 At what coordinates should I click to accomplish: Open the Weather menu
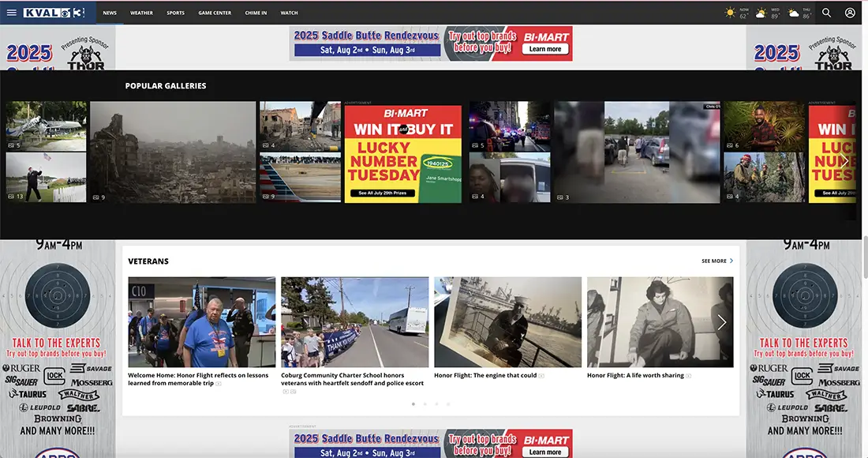point(141,13)
